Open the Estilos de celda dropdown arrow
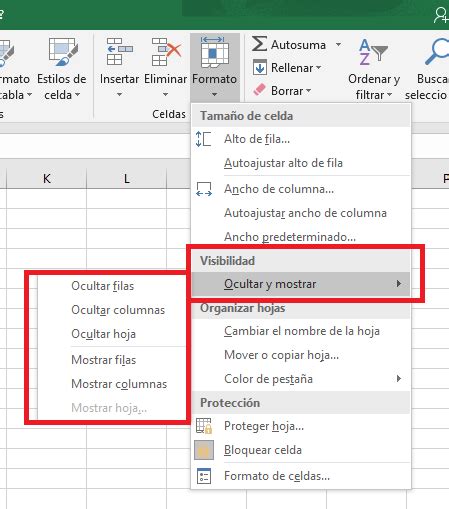 (x=77, y=95)
